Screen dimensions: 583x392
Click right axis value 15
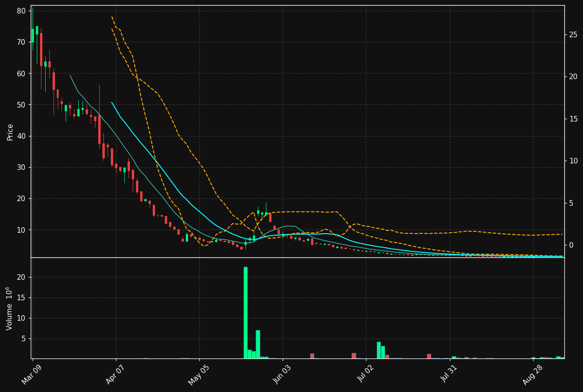tap(573, 119)
